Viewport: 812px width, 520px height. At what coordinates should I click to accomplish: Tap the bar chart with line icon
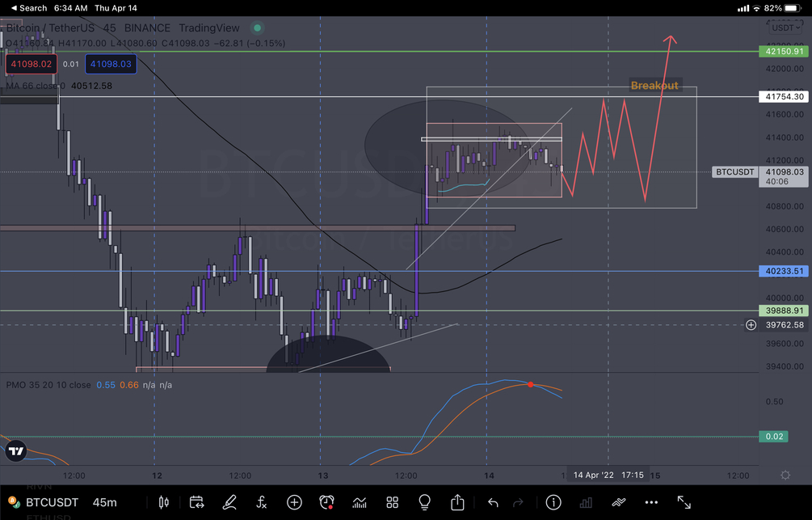(x=360, y=502)
